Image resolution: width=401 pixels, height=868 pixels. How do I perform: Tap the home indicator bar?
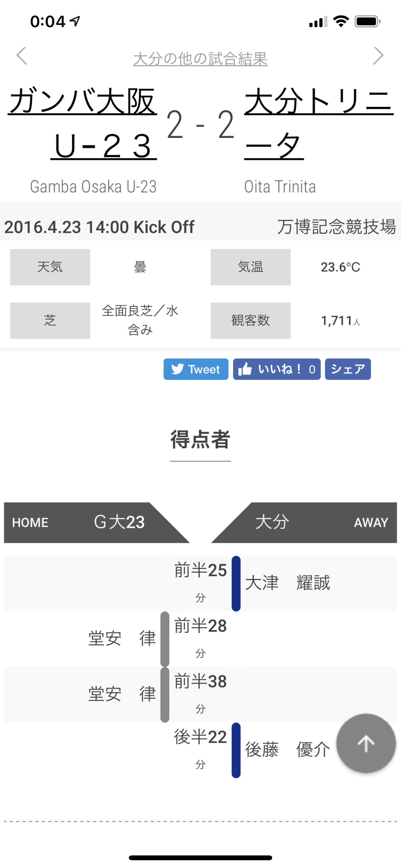pyautogui.click(x=200, y=858)
